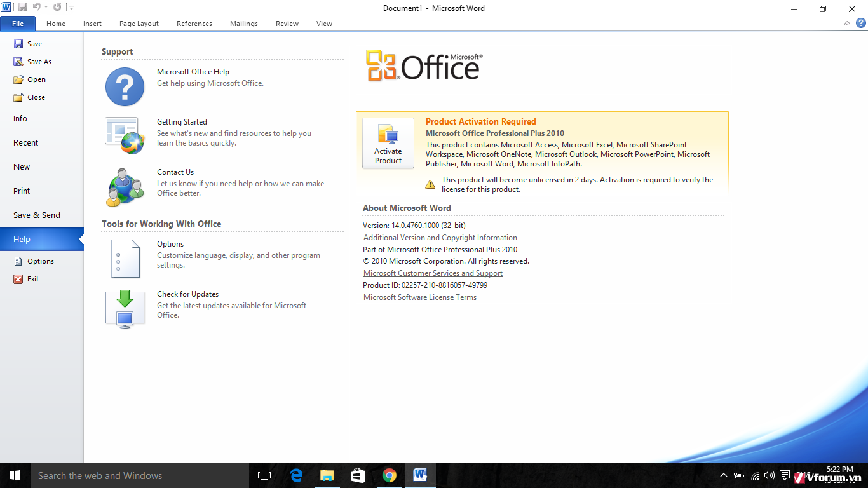The width and height of the screenshot is (868, 488).
Task: Select New in the backstage sidebar
Action: click(22, 167)
